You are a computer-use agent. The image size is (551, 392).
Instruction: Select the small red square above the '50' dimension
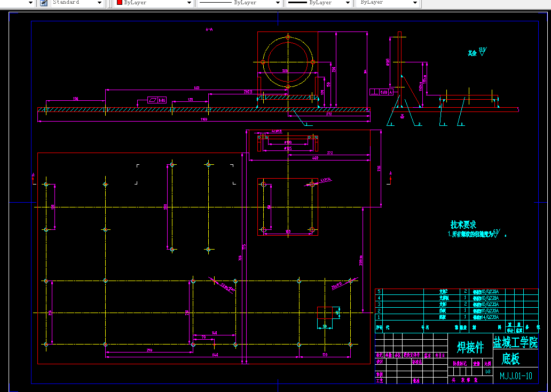(325, 313)
